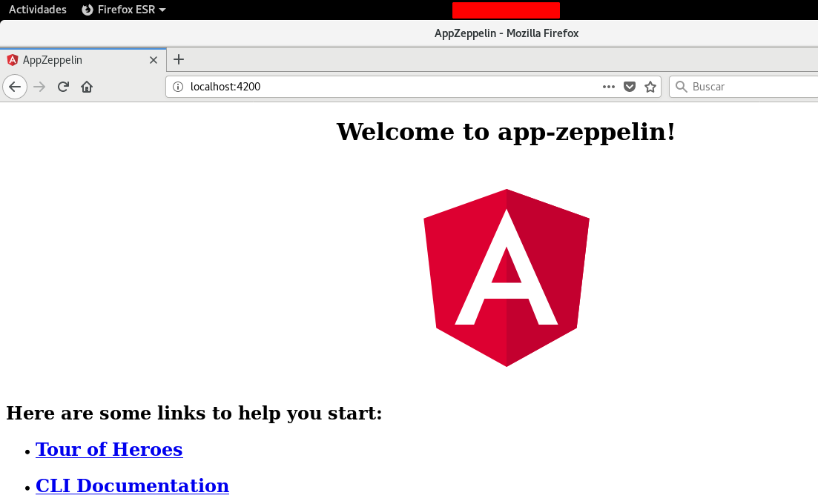The height and width of the screenshot is (504, 818).
Task: Click the Angular shield logo image
Action: coord(507,278)
